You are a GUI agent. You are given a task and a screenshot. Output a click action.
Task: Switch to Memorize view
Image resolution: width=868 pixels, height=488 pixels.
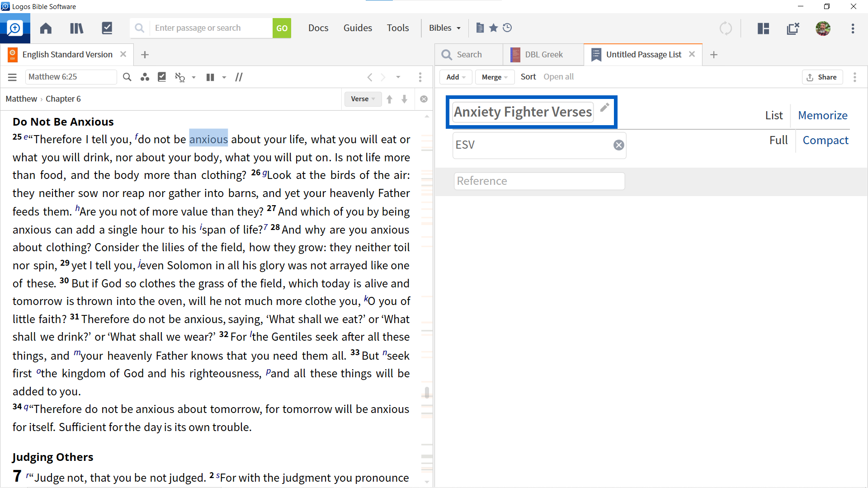(x=822, y=115)
